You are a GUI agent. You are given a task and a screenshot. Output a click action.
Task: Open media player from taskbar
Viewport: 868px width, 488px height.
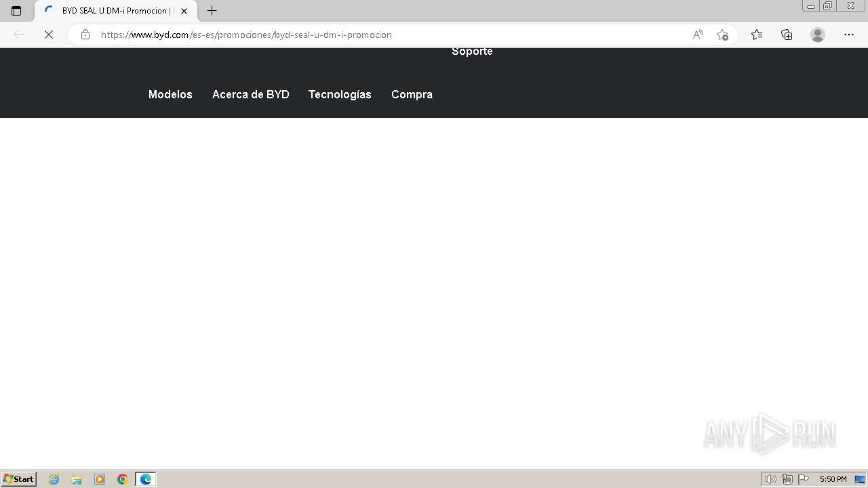[100, 479]
